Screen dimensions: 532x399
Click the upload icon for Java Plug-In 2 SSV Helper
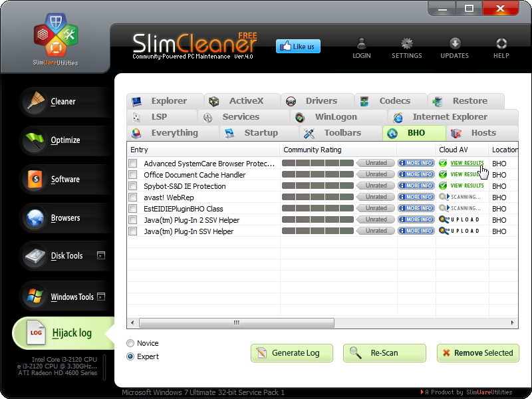tap(444, 219)
